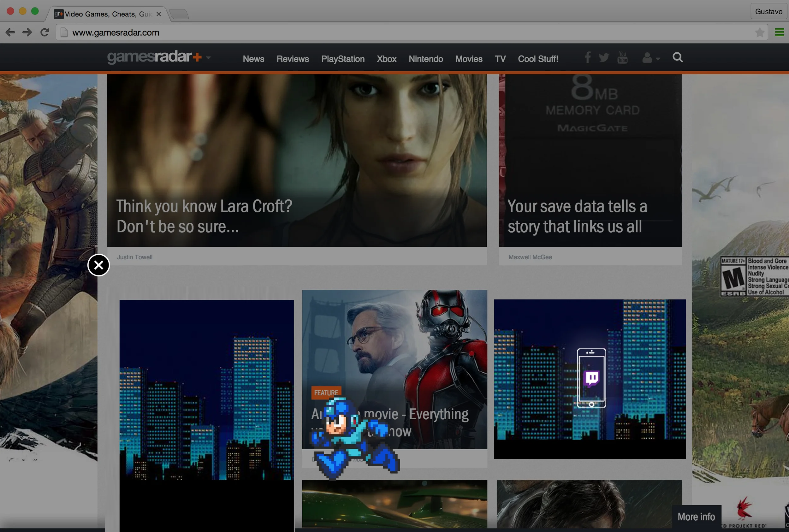Open author Justin Towell's link
789x532 pixels.
tap(135, 257)
